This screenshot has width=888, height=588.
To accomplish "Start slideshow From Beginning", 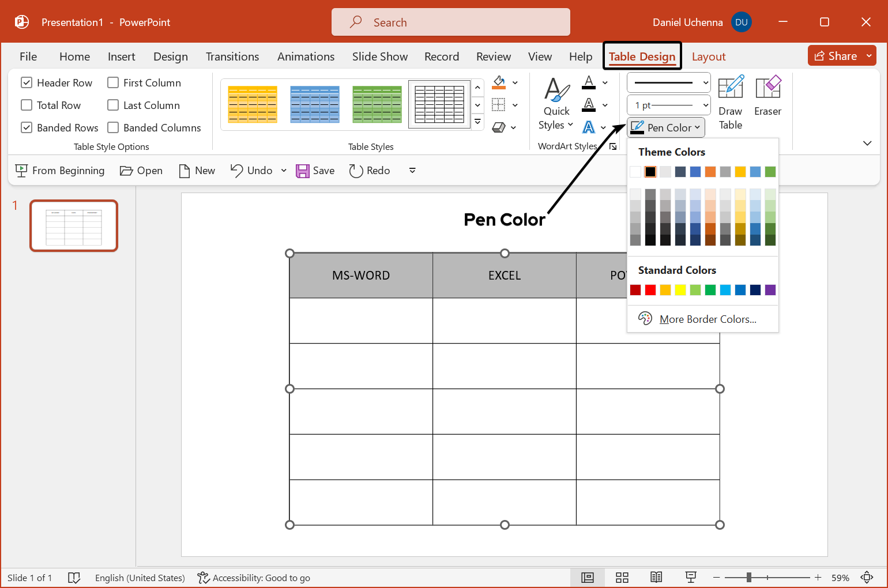I will click(x=60, y=171).
